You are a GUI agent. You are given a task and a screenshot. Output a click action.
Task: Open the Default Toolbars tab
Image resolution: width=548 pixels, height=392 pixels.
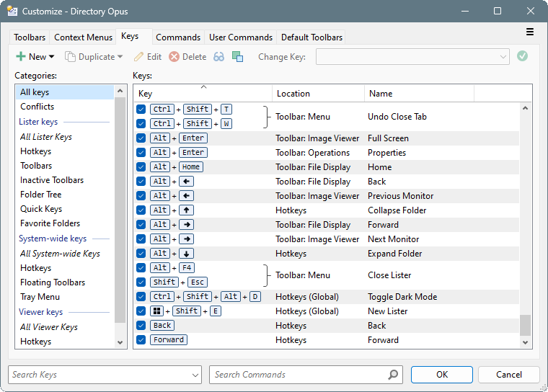point(311,37)
